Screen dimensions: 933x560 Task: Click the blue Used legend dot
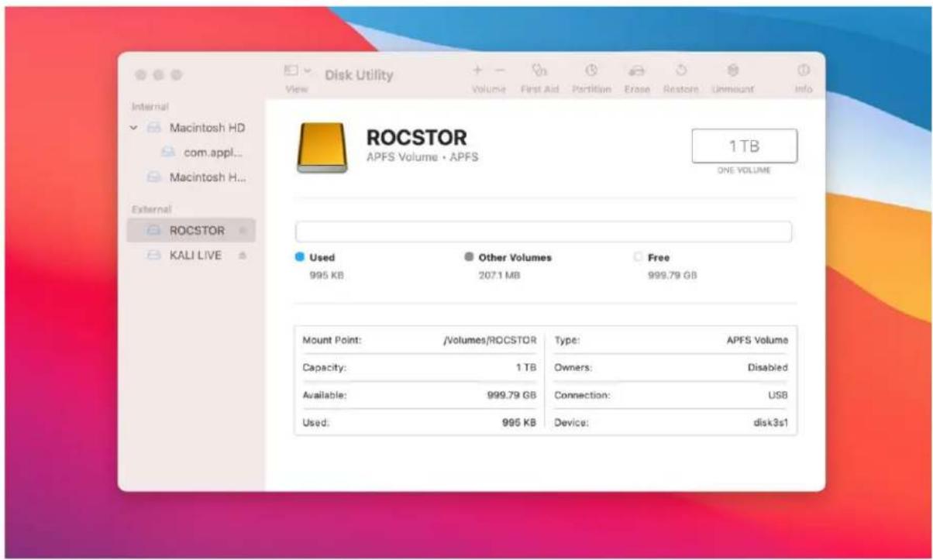pyautogui.click(x=300, y=258)
